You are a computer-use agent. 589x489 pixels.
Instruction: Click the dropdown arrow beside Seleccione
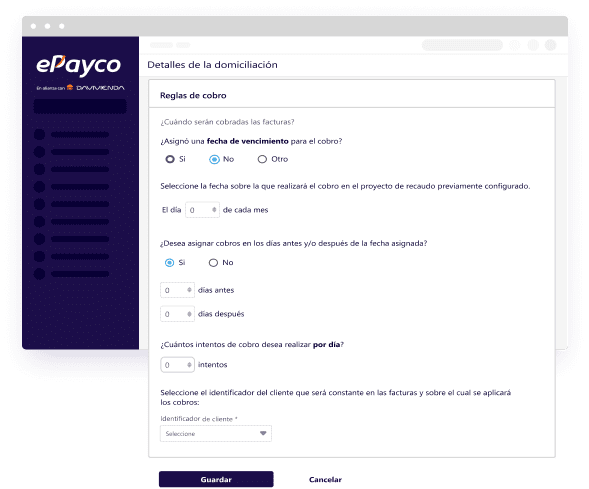pyautogui.click(x=263, y=433)
